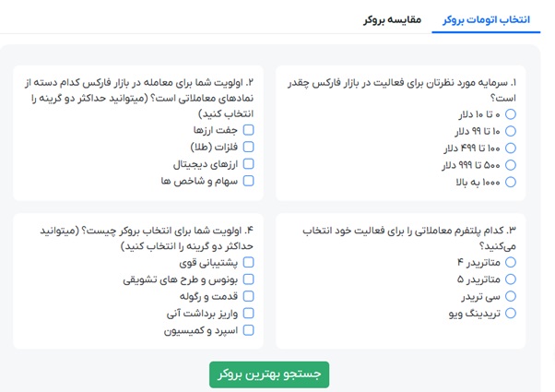Screen dimensions: 555x392
Task: Click the جستجو بهترین بروکر button
Action: (x=268, y=374)
